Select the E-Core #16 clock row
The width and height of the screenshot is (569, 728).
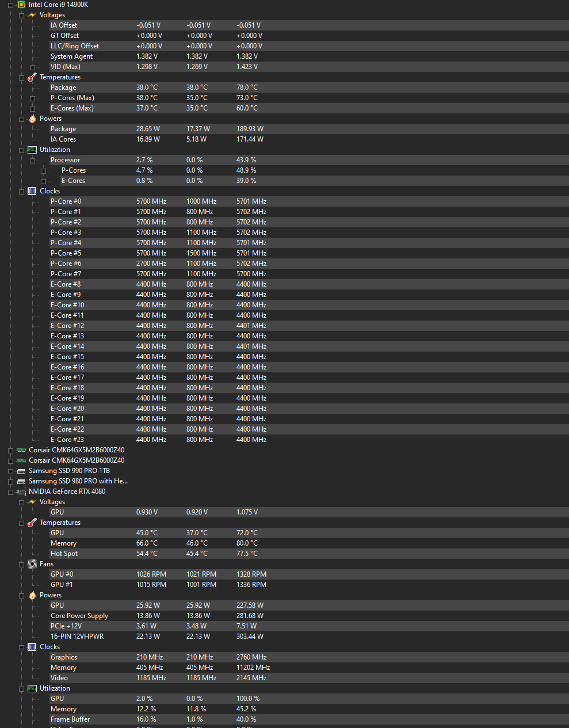pos(309,367)
